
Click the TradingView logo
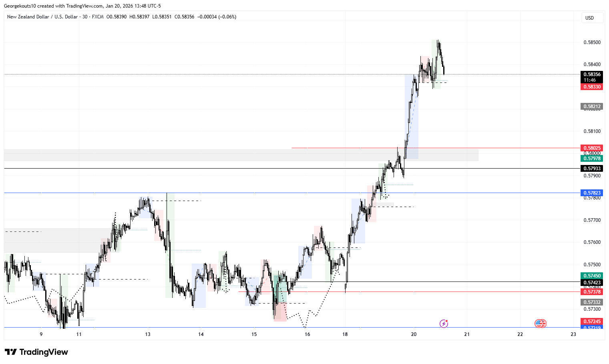pyautogui.click(x=36, y=352)
